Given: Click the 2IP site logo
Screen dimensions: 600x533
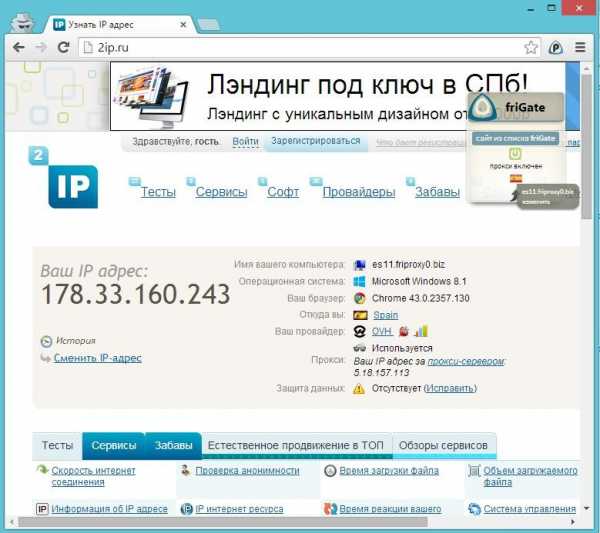Looking at the screenshot, I should [64, 178].
